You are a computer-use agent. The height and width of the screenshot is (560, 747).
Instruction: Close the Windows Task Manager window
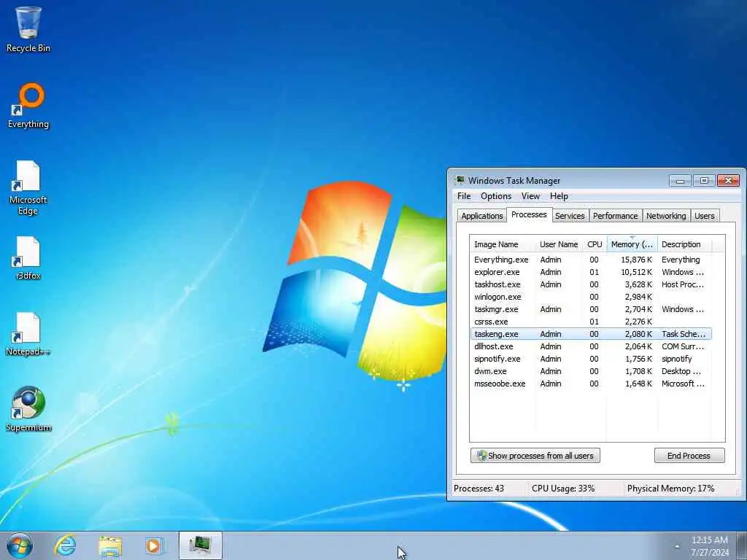pos(729,181)
